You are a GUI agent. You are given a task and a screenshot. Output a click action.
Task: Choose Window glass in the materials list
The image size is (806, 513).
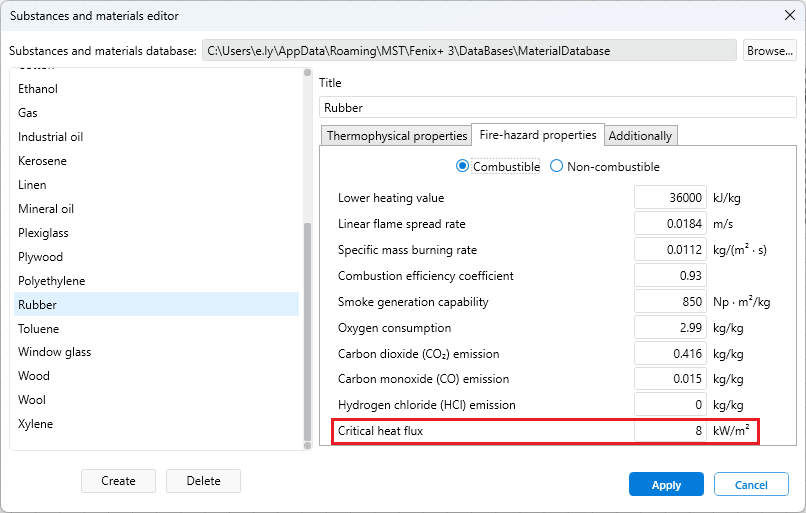[54, 352]
